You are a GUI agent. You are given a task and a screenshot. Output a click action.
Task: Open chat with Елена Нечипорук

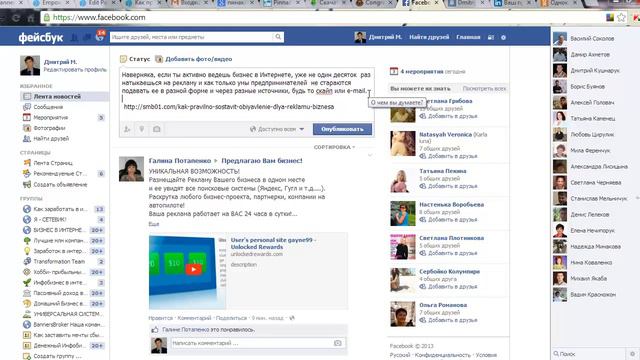(592, 231)
